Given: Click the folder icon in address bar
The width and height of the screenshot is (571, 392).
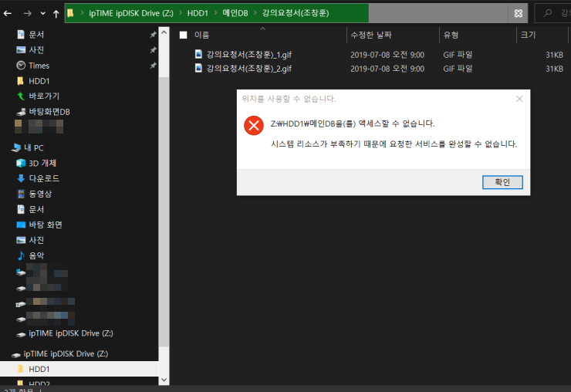Looking at the screenshot, I should (x=70, y=13).
